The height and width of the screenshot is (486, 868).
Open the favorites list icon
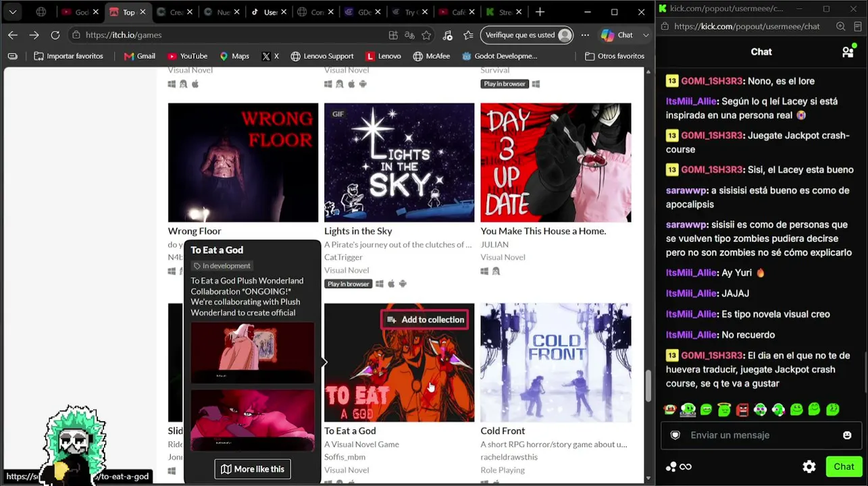click(468, 35)
